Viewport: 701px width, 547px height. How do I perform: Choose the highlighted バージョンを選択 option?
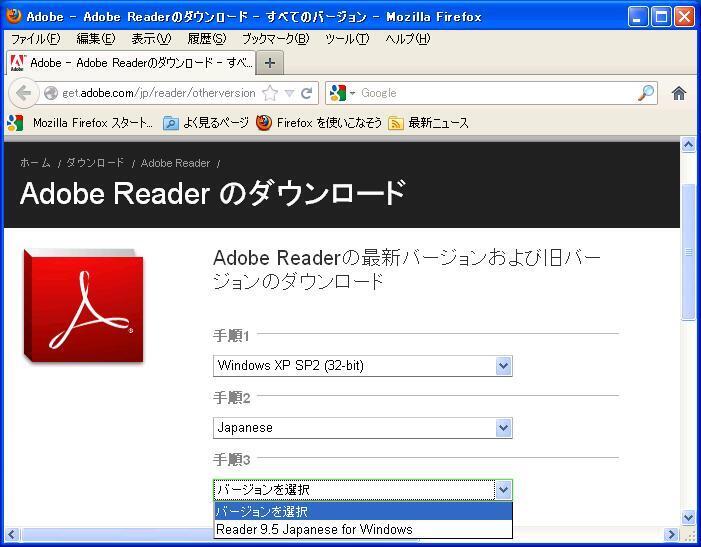click(363, 511)
